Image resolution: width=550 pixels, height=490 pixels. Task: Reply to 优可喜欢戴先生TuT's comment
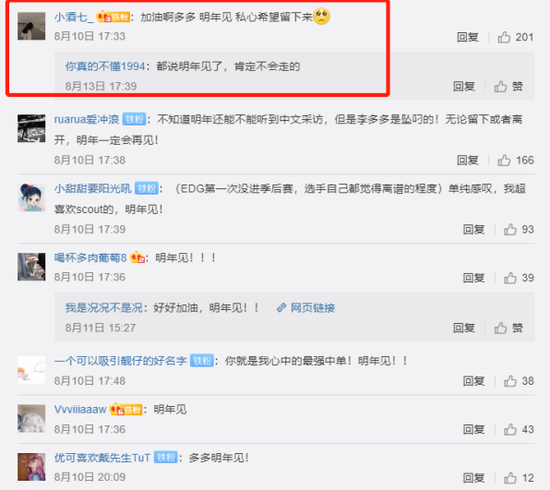[x=474, y=478]
